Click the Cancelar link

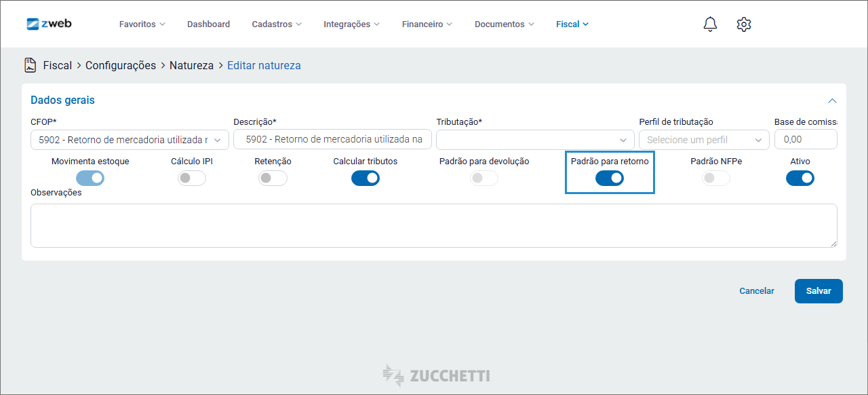pos(757,291)
